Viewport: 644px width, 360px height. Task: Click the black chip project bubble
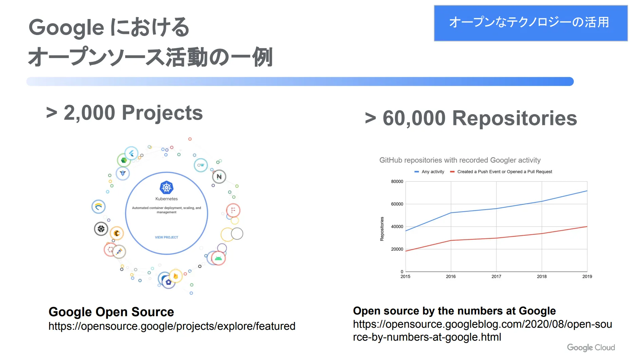101,229
